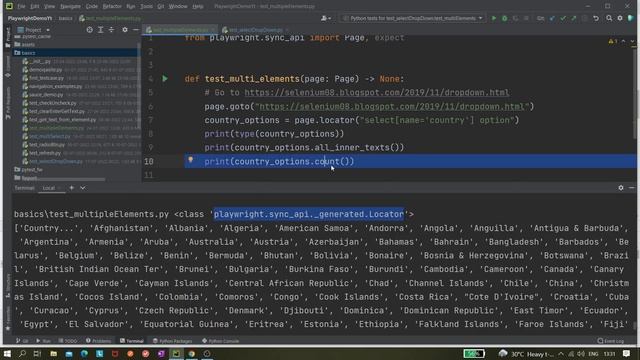Select the basics folder in project tree

point(28,53)
